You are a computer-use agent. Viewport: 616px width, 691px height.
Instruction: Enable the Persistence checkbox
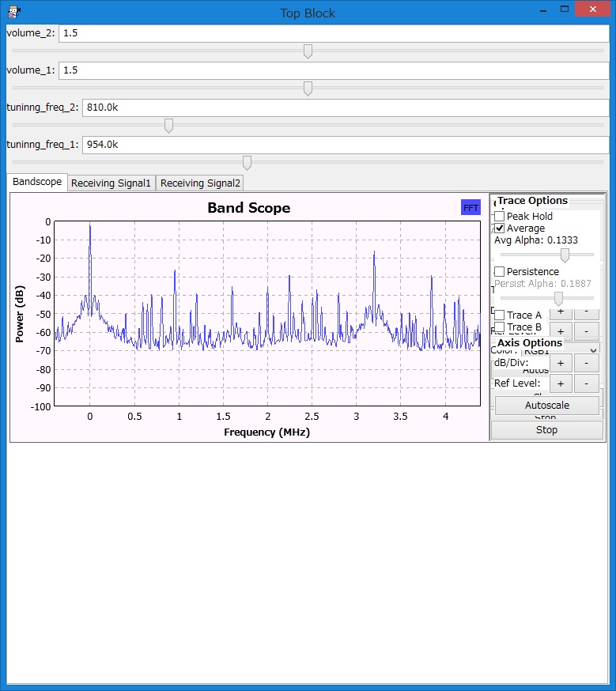tap(499, 271)
